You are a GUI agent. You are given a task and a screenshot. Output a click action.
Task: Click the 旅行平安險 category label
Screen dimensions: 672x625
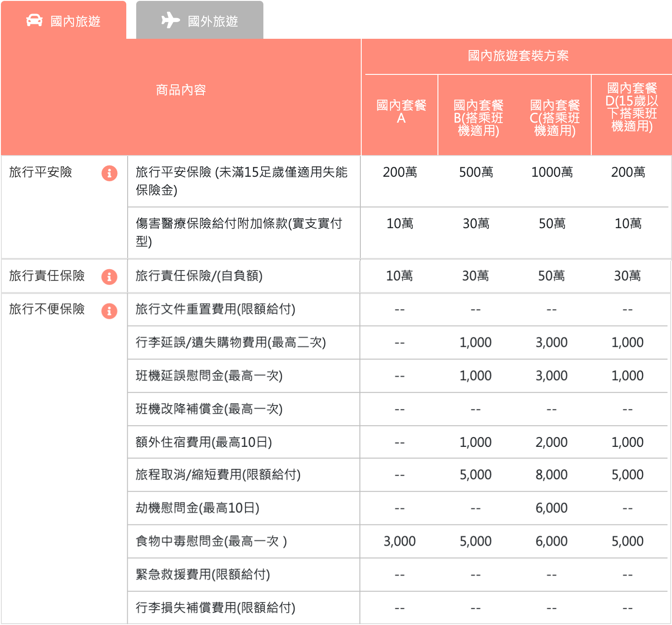(x=41, y=172)
